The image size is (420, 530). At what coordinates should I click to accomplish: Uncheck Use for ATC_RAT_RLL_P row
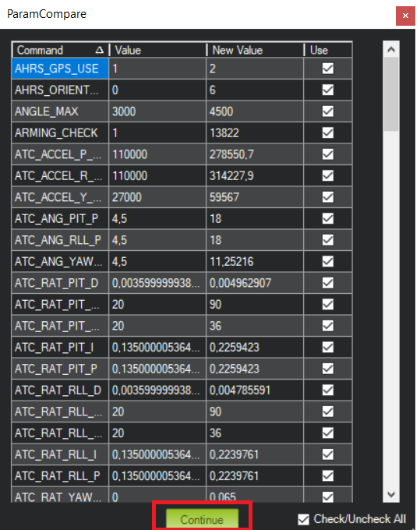(x=328, y=476)
